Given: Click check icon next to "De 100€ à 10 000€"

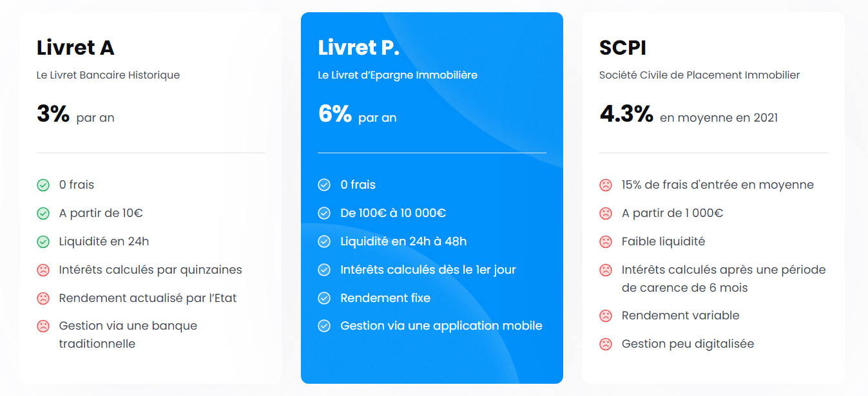Looking at the screenshot, I should pos(324,213).
